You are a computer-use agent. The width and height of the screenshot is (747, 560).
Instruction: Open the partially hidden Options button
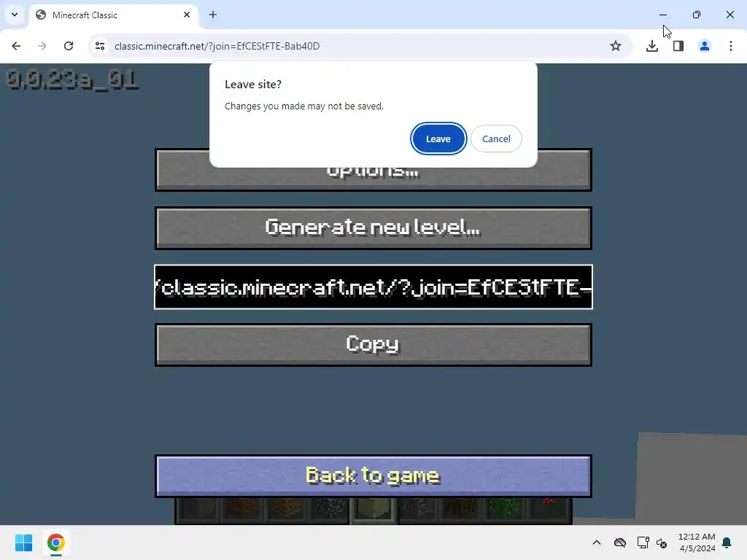[373, 179]
